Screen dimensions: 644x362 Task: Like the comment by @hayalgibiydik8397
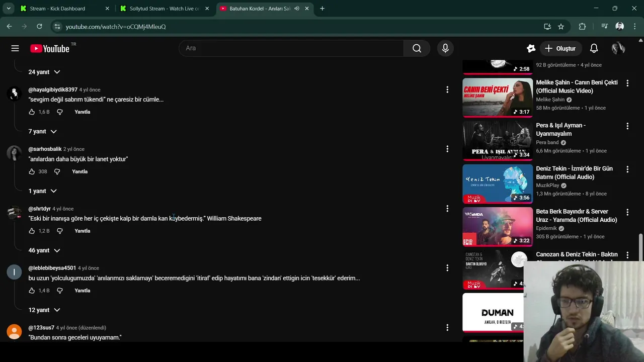click(x=32, y=112)
